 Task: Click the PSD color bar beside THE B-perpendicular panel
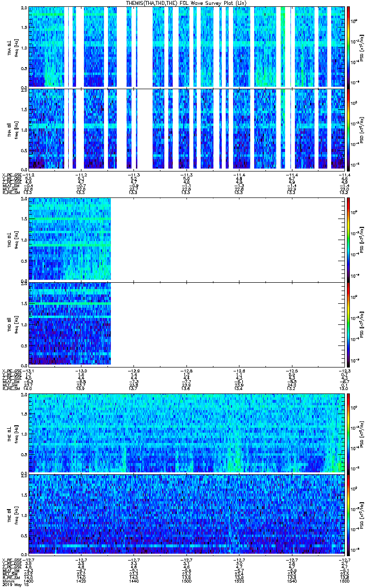pos(349,433)
